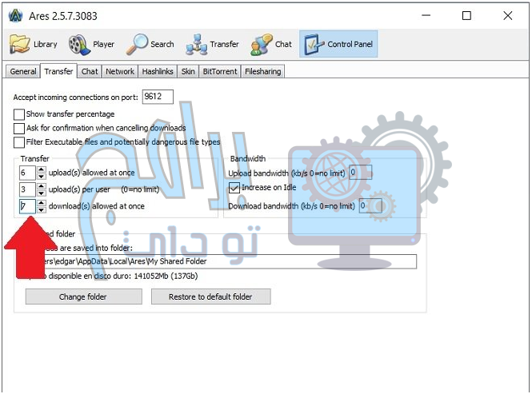
Task: Enable Filter Executable files checkbox
Action: pos(19,142)
